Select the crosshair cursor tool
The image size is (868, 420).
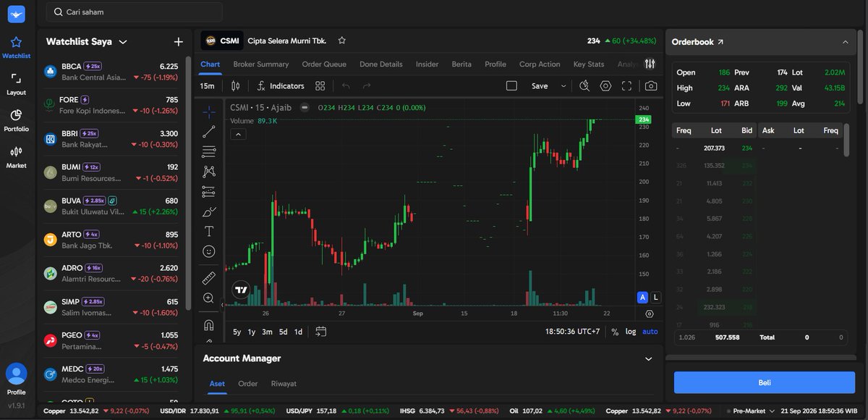point(209,112)
